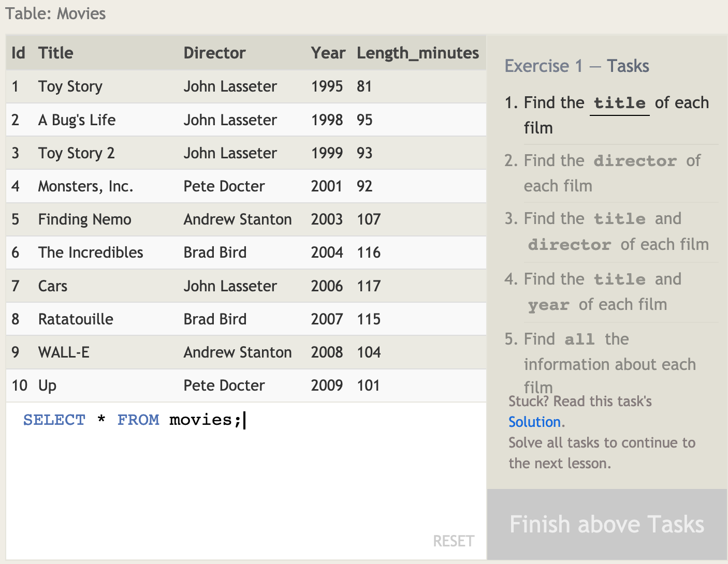
Task: Click the year 2006 cell
Action: click(327, 286)
